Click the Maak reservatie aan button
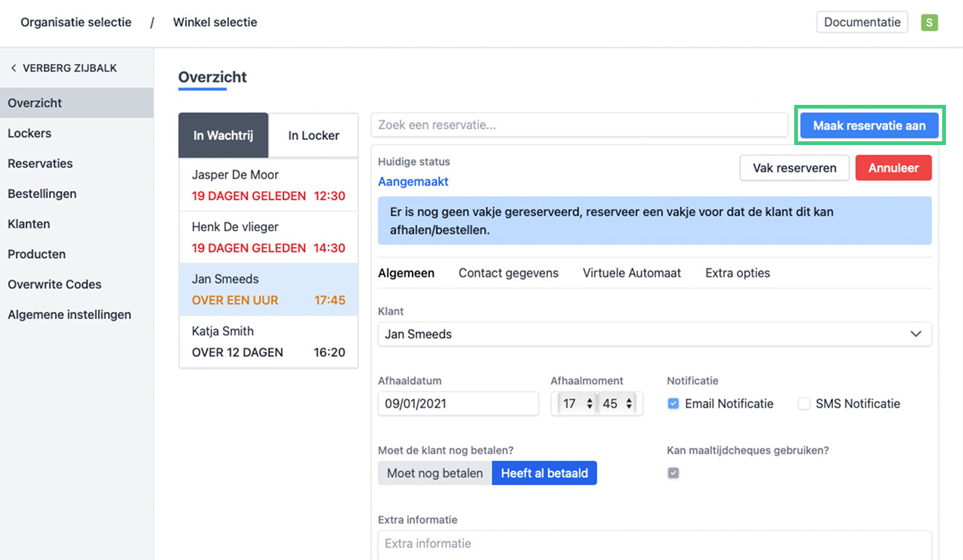 (x=869, y=126)
